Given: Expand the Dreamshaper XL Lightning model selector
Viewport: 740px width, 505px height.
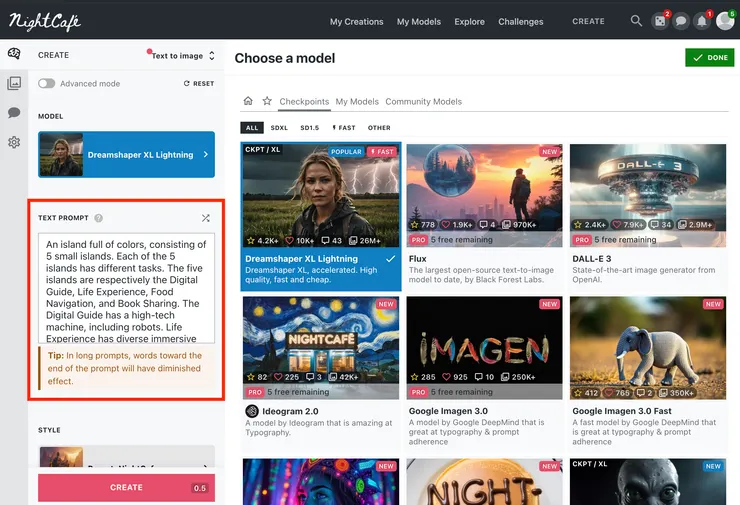Looking at the screenshot, I should (126, 154).
